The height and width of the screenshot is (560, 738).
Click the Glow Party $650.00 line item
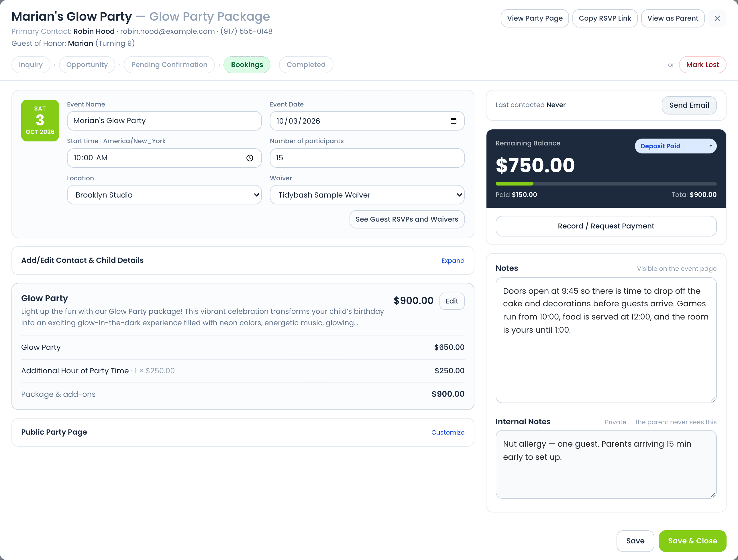click(x=243, y=347)
